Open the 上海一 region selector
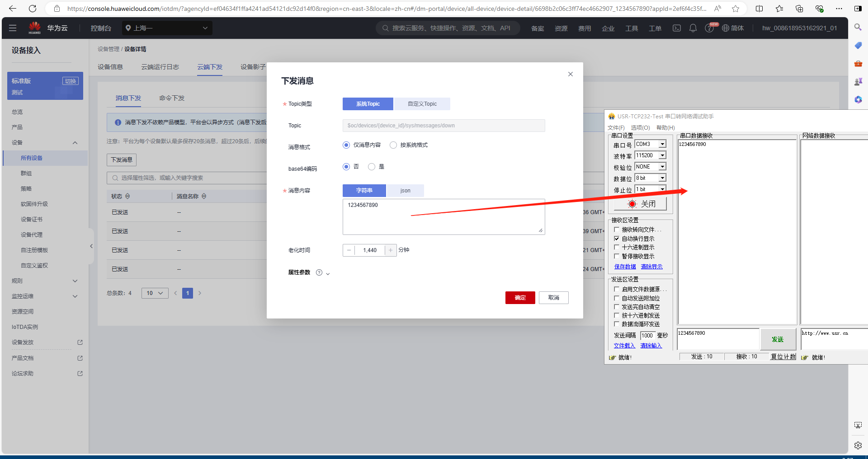Screen dimensions: 868x459 pyautogui.click(x=167, y=28)
